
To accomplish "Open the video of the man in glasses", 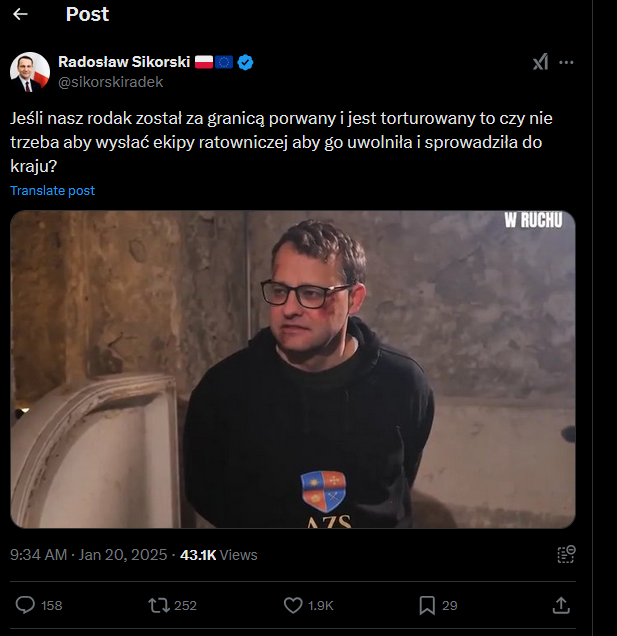I will tap(293, 368).
